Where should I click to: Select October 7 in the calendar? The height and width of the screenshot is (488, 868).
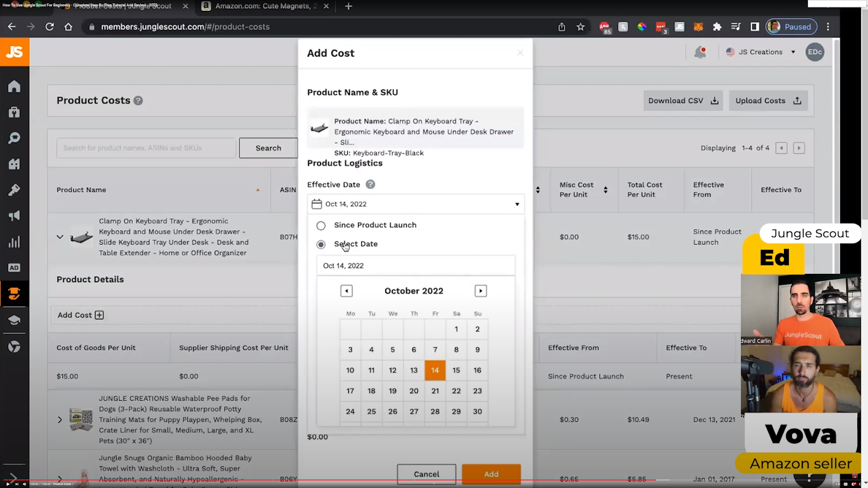435,350
